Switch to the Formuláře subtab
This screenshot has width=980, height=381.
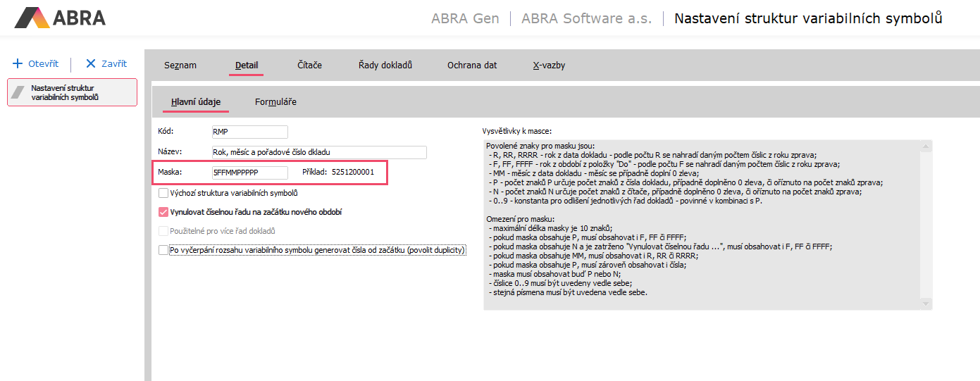pos(275,102)
